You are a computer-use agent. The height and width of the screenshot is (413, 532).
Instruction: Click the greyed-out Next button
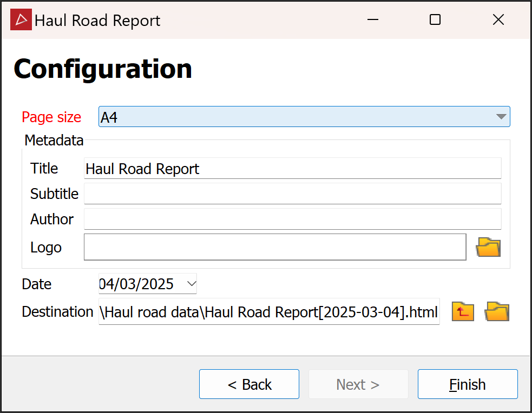tap(358, 384)
